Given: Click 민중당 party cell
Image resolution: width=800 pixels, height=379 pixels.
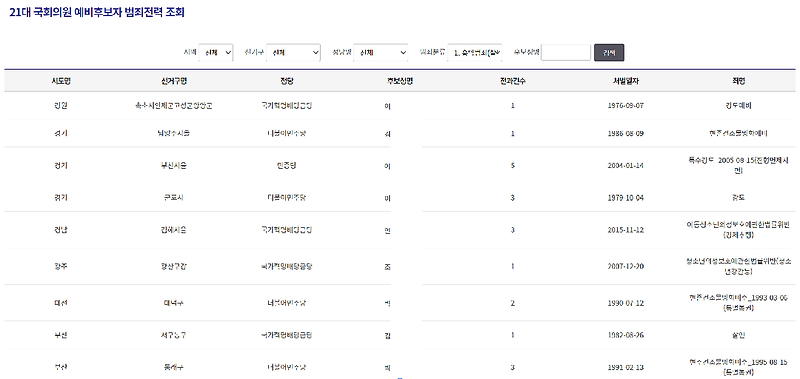Looking at the screenshot, I should (x=287, y=166).
